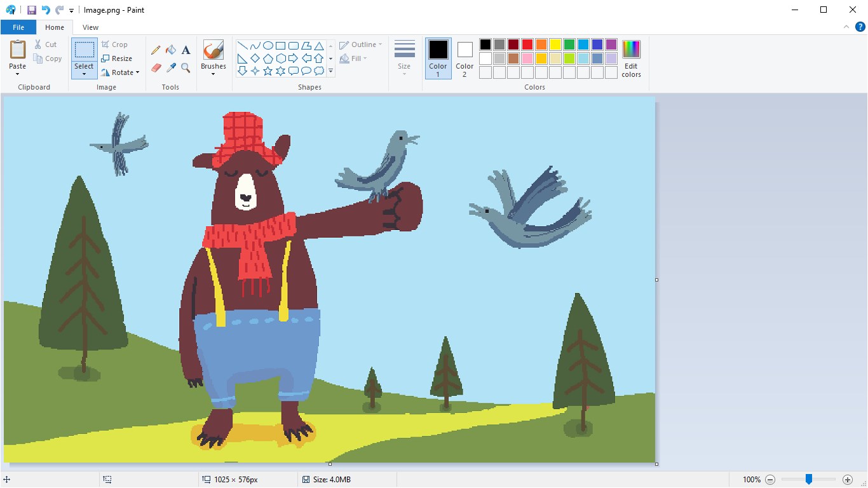
Task: Click the Resize button
Action: [x=117, y=58]
